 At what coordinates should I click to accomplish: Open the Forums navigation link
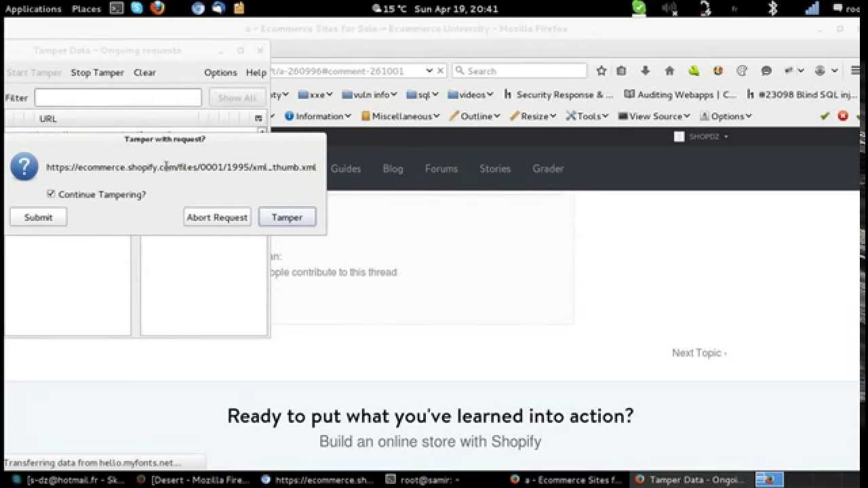(441, 169)
